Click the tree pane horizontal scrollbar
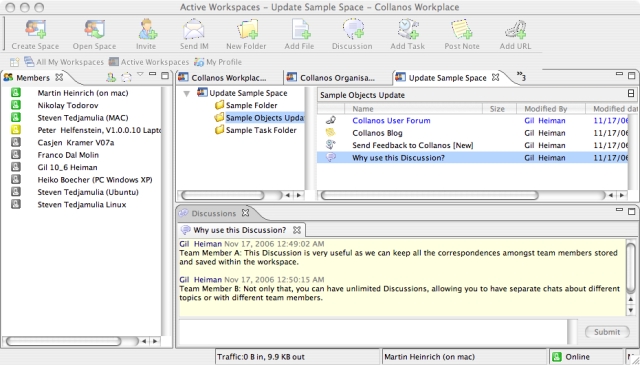 pyautogui.click(x=223, y=195)
